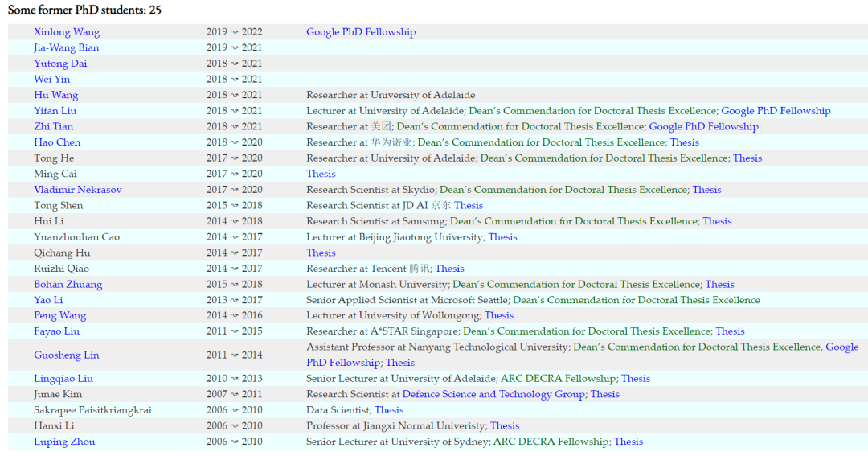
Task: Select the name Qichang Hu
Action: pyautogui.click(x=62, y=253)
